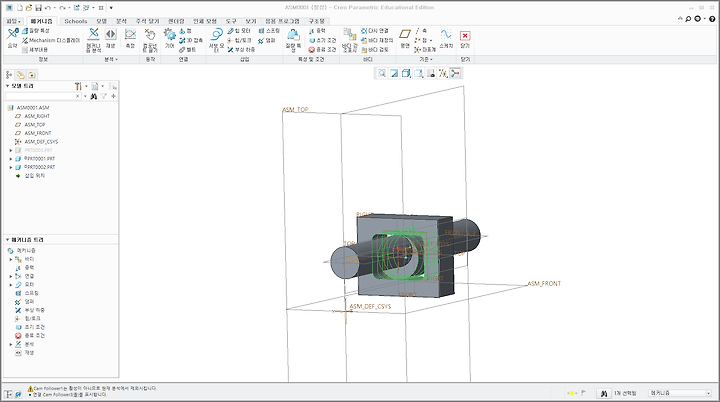Expand the 기준 group dropdown

[426, 60]
